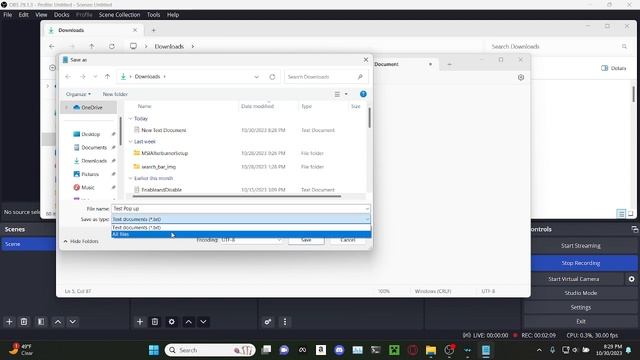
Task: Click the File name field containing Test Pop up
Action: point(241,209)
